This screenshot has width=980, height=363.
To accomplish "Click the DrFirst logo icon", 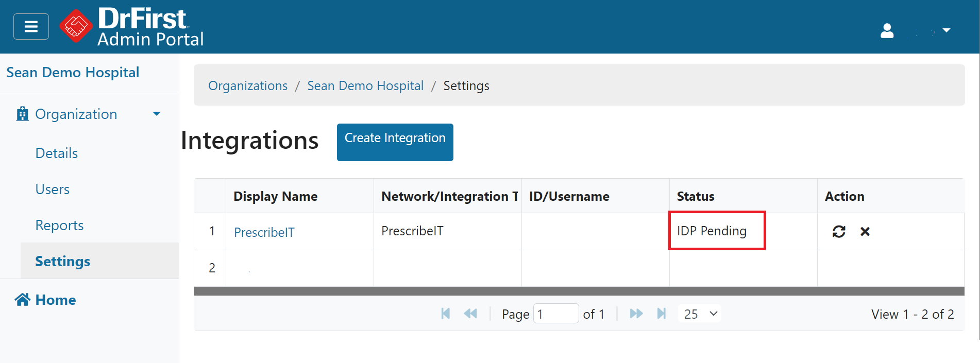I will point(76,26).
